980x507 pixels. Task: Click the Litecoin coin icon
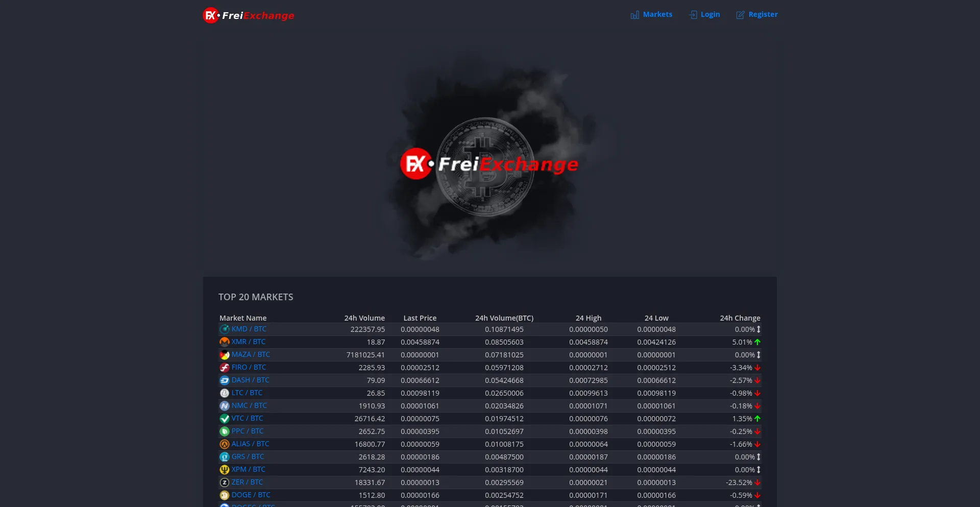[x=225, y=393]
